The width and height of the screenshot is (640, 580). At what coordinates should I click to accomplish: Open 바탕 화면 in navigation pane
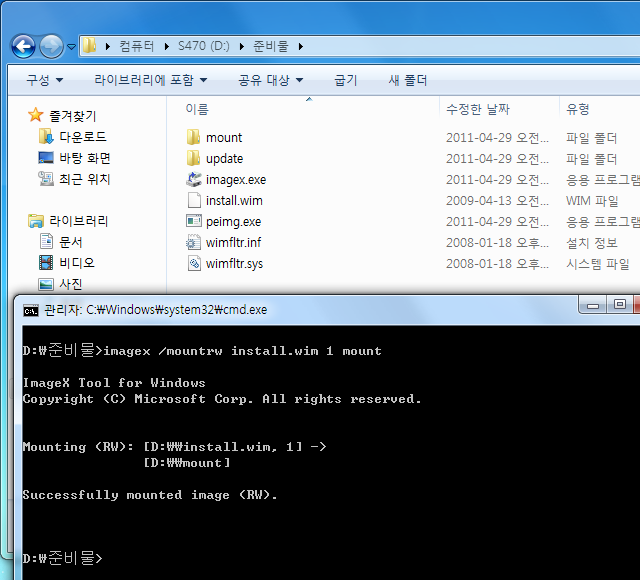tap(85, 158)
